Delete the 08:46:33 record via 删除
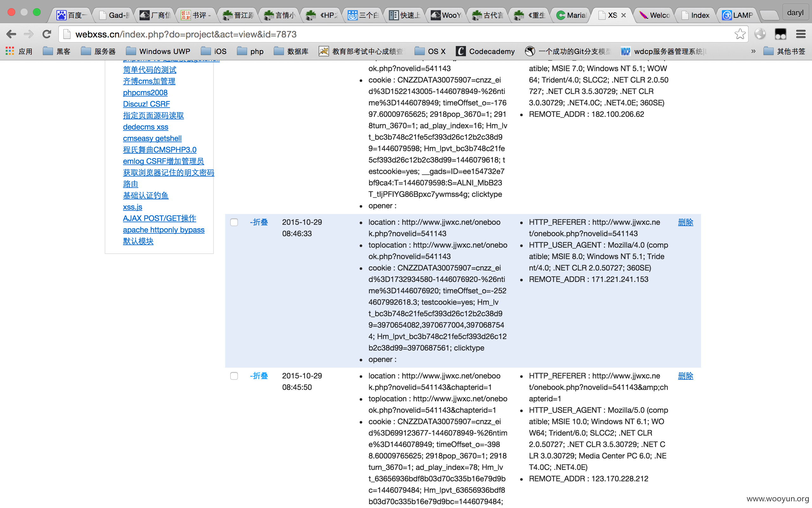Viewport: 812px width, 508px height. click(685, 222)
